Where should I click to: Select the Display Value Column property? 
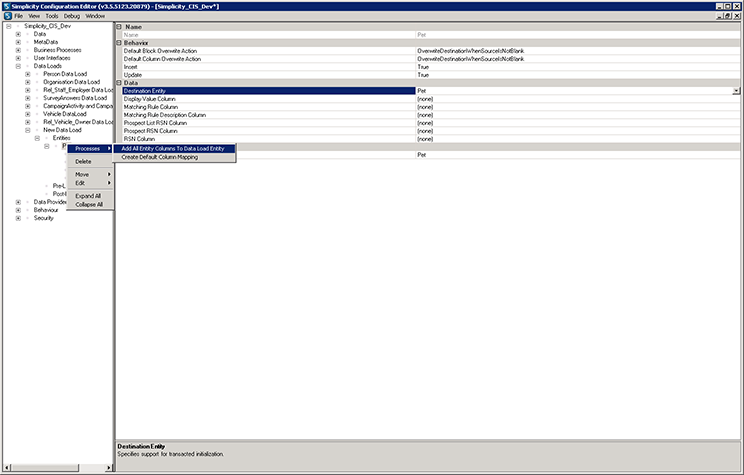(269, 99)
